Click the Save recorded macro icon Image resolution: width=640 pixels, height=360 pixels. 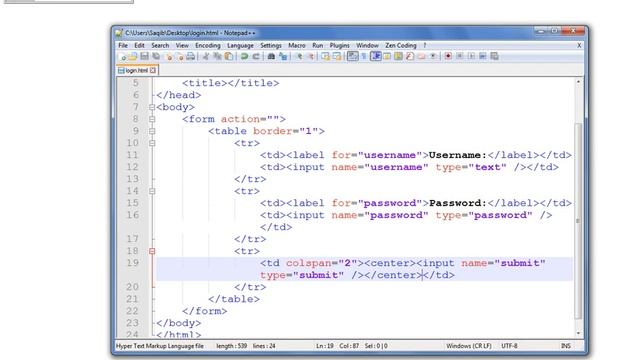click(x=494, y=56)
